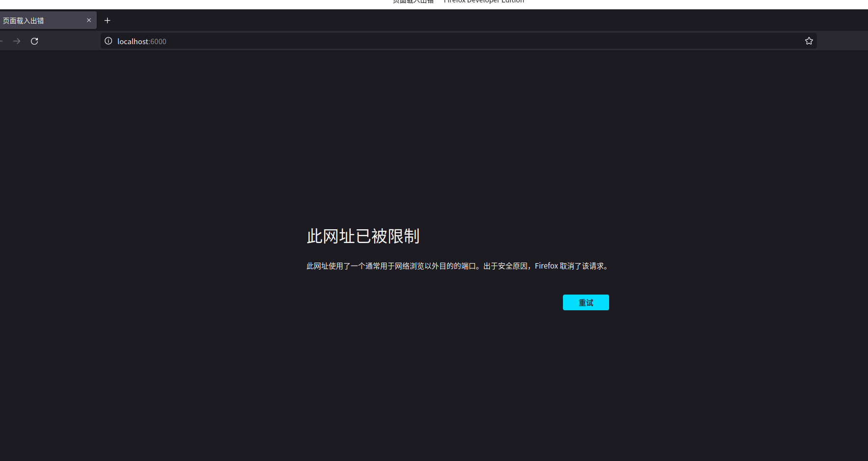Click empty toolbar space right of address bar
Screen dimensions: 868x461
[x=842, y=41]
